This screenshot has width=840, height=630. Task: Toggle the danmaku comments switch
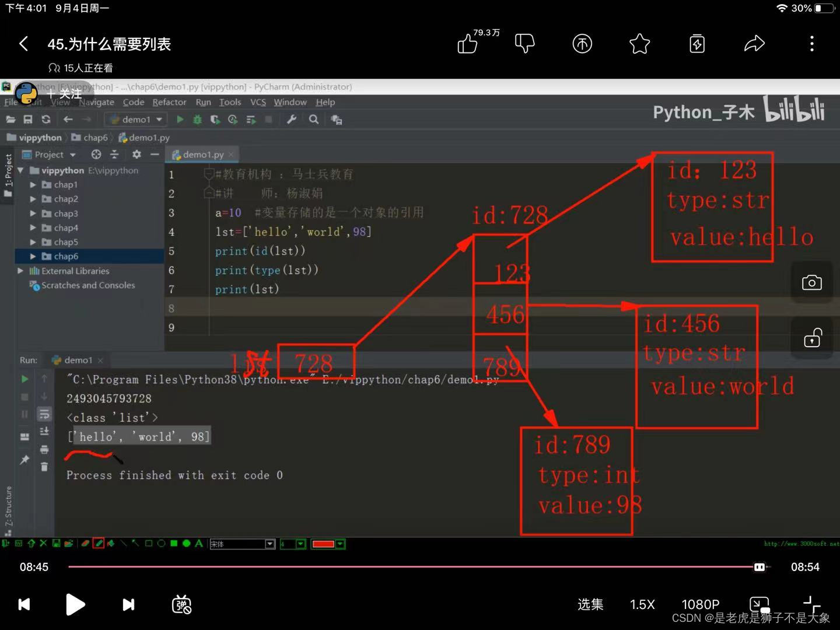(x=181, y=604)
